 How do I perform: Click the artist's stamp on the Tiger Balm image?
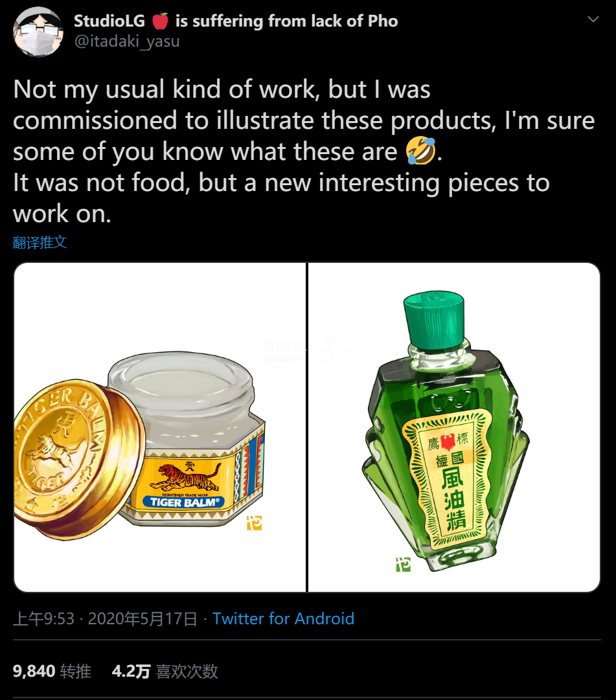click(x=253, y=522)
